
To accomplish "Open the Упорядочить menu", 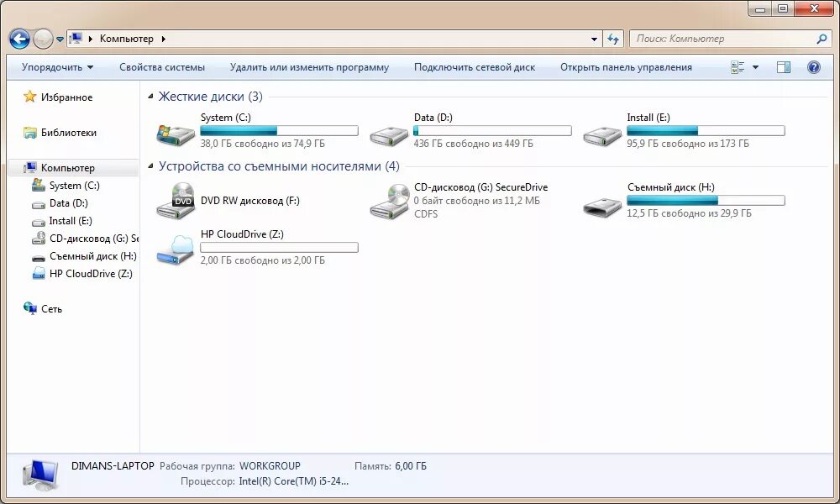I will pyautogui.click(x=57, y=67).
